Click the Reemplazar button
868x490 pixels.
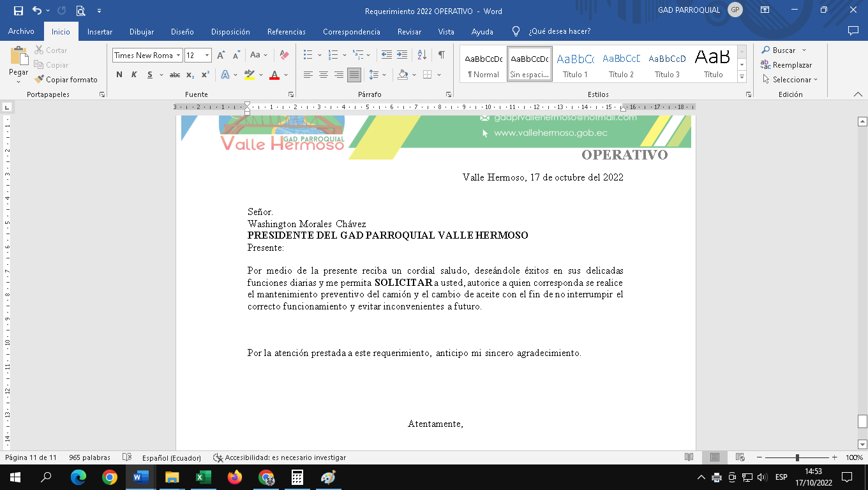[x=786, y=65]
